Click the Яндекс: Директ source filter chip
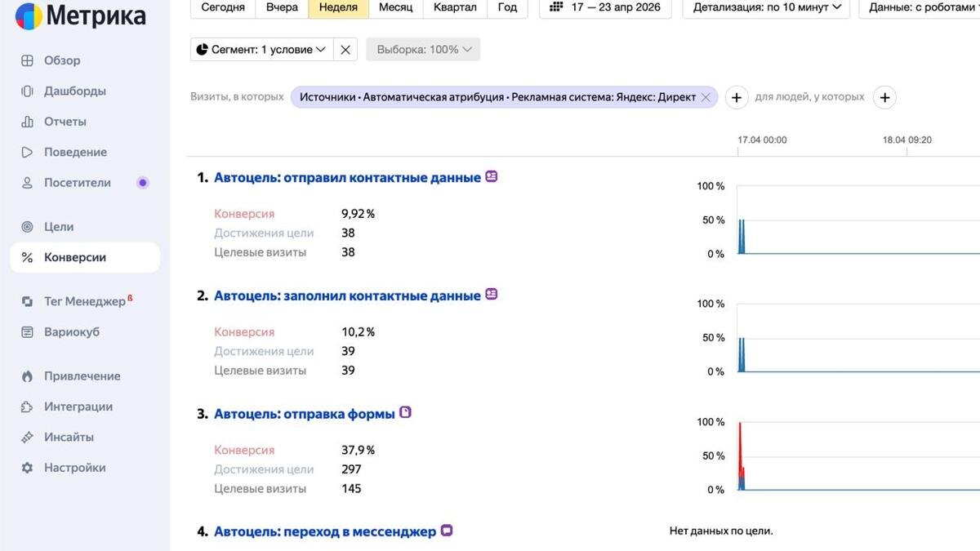 click(x=497, y=97)
